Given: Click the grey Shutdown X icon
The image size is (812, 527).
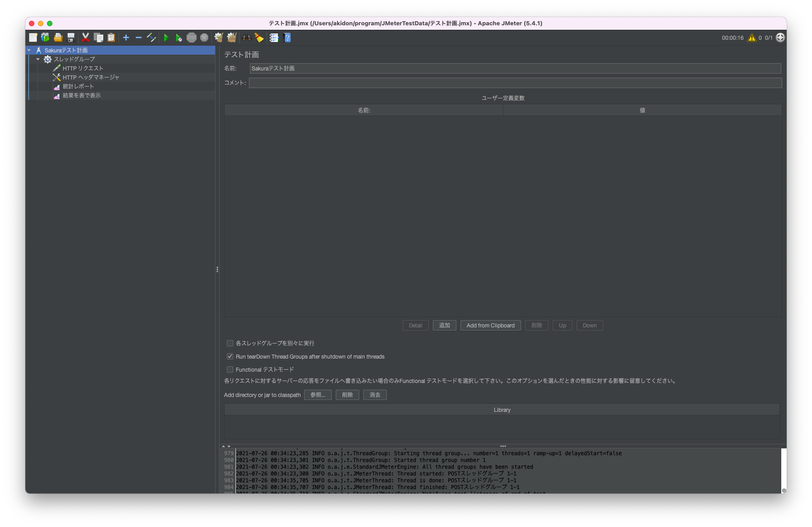Looking at the screenshot, I should [204, 37].
